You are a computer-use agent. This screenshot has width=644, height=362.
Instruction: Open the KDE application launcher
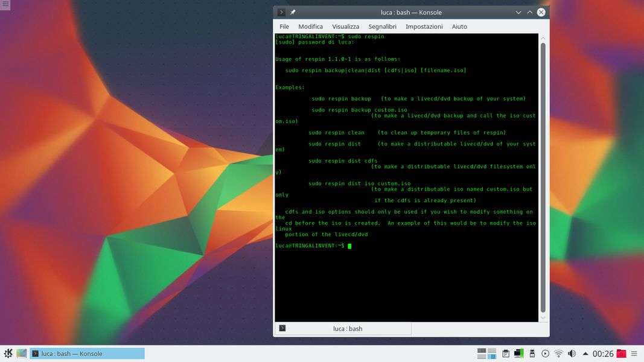(x=8, y=354)
